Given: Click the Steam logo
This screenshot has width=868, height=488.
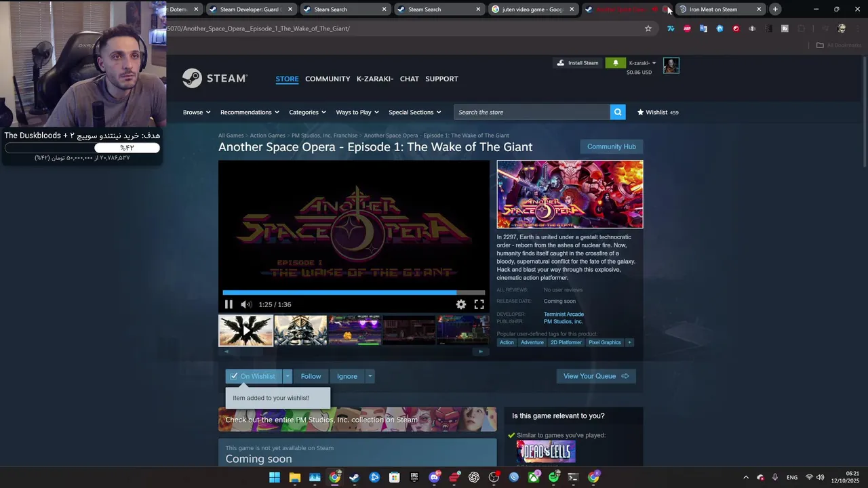Looking at the screenshot, I should coord(215,79).
